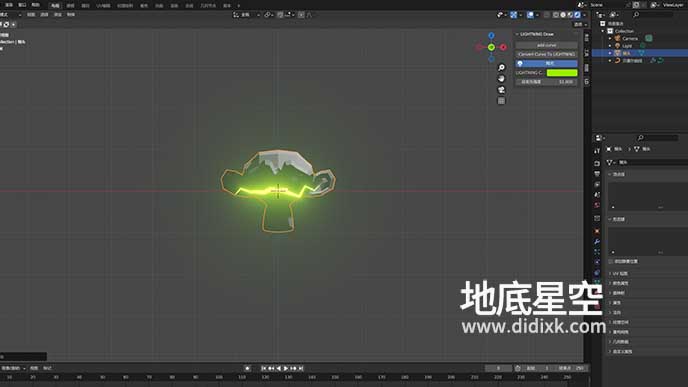
Task: Click the outliner search magnifier icon
Action: (x=636, y=15)
